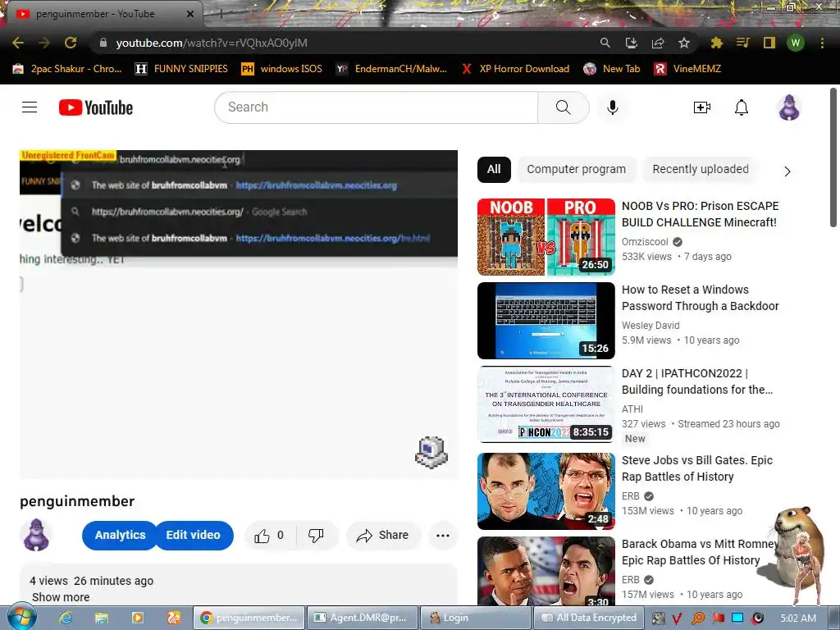
Task: Open the Chrome extensions puzzle icon
Action: (716, 43)
